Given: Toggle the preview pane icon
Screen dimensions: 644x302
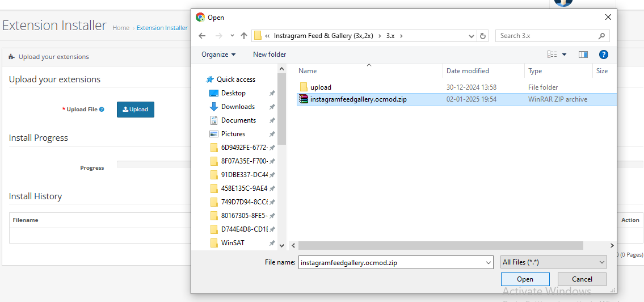Looking at the screenshot, I should pyautogui.click(x=583, y=54).
